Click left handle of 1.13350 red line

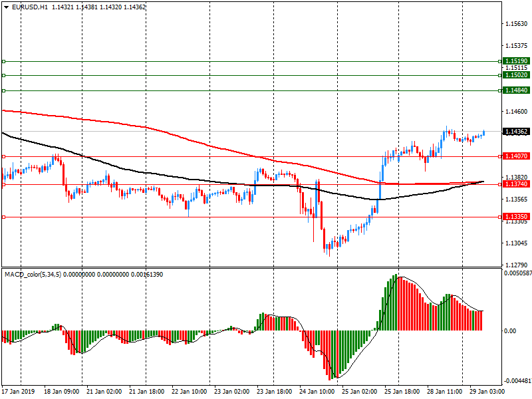(x=3, y=217)
